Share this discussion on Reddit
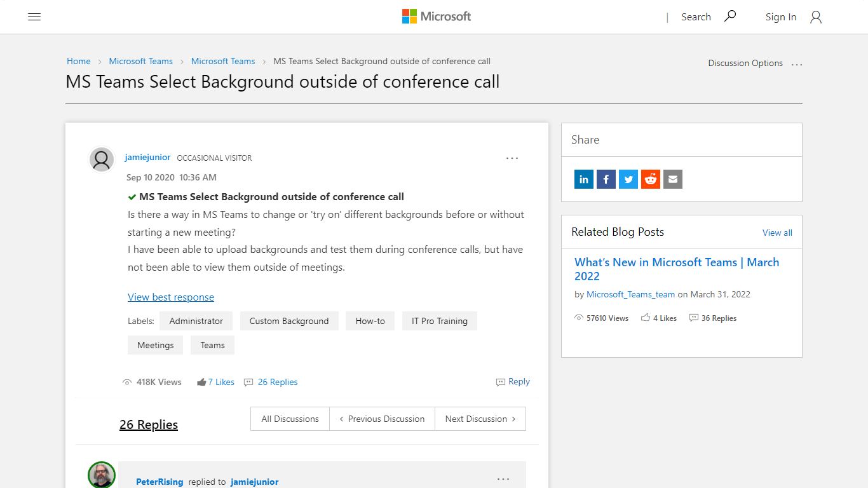Screen dimensions: 868x488 [651, 179]
